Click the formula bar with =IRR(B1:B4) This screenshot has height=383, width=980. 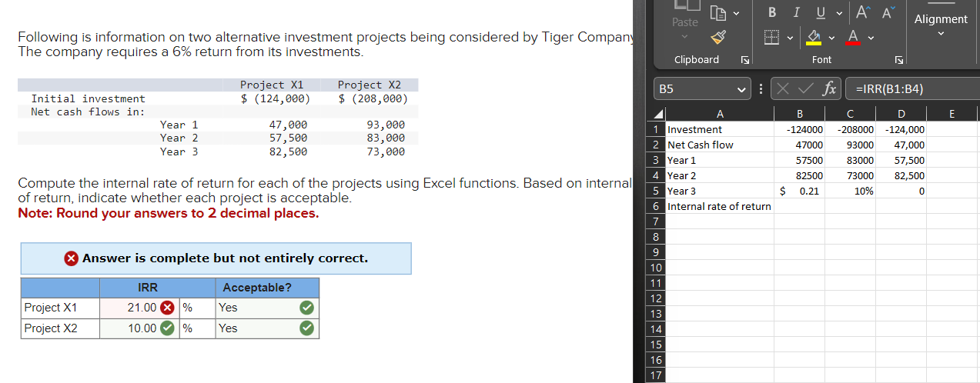tap(912, 89)
